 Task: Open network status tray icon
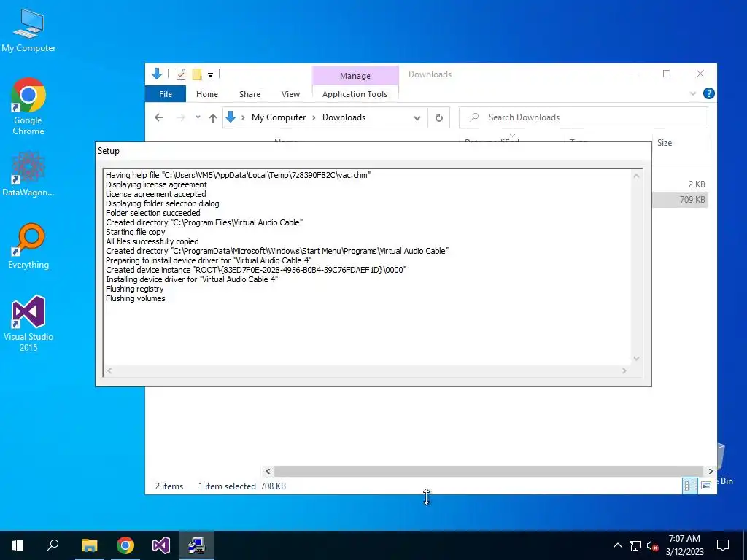pyautogui.click(x=635, y=545)
